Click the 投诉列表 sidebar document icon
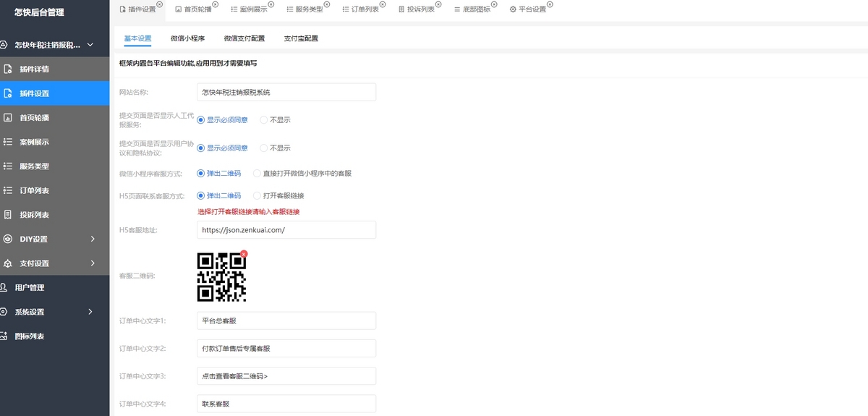Image resolution: width=868 pixels, height=416 pixels. [x=8, y=215]
